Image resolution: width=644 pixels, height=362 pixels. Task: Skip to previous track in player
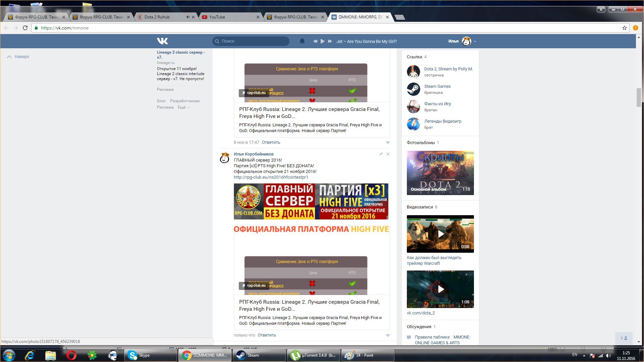[x=315, y=41]
